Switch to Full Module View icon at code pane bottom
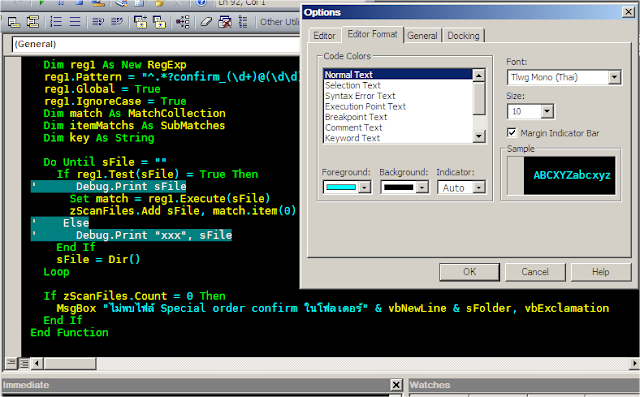640x397 pixels. pos(24,363)
